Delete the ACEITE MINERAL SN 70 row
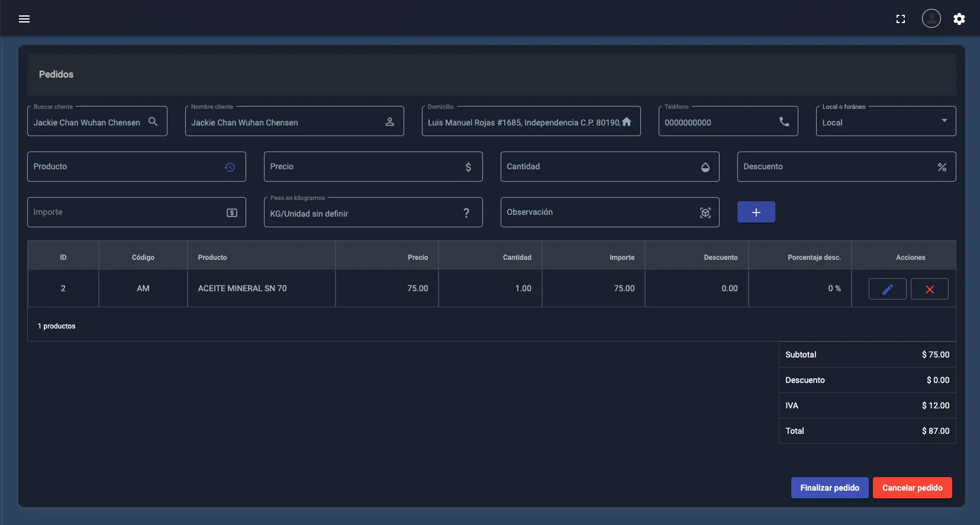This screenshot has width=980, height=525. click(x=930, y=289)
